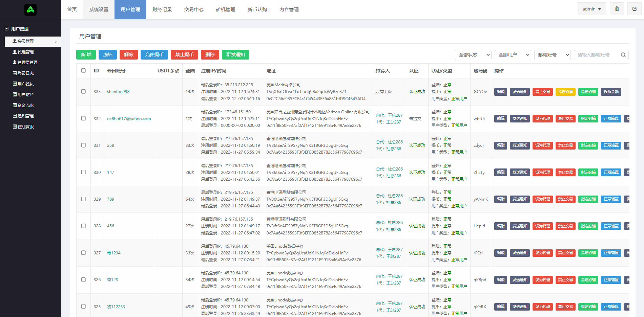Open the 矿机管理 tab
This screenshot has height=317, width=644.
[226, 9]
